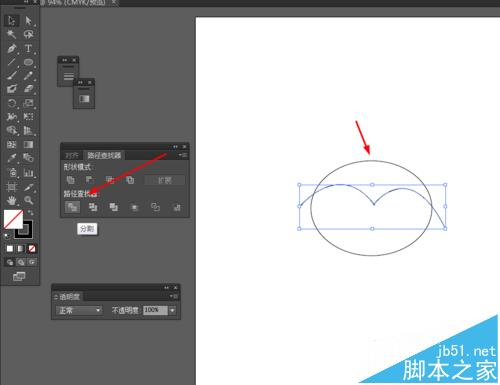Cycle the 透明度 panel view arrows
This screenshot has width=500, height=385.
pyautogui.click(x=56, y=297)
